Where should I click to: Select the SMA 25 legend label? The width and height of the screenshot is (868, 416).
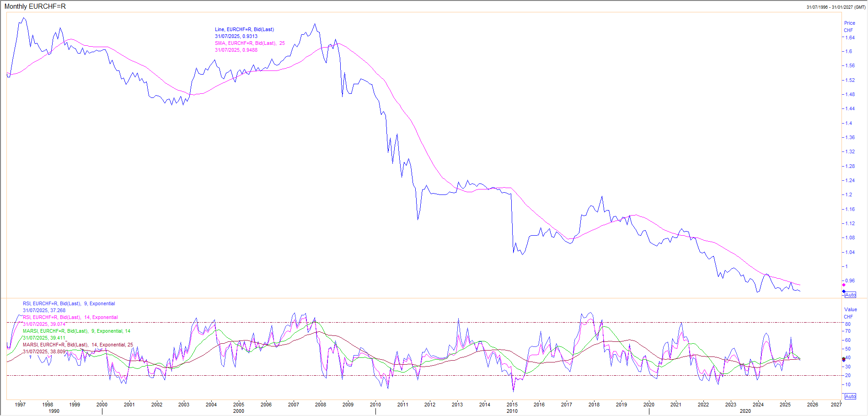coord(250,43)
